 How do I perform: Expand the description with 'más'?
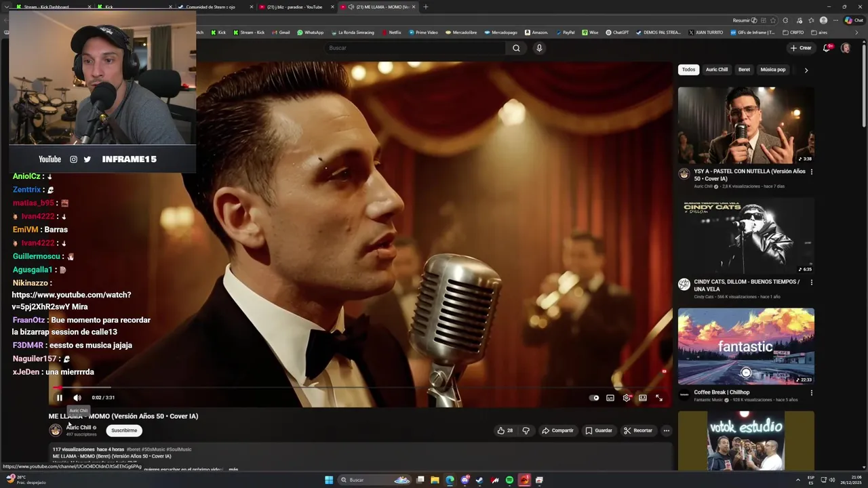[x=233, y=469]
